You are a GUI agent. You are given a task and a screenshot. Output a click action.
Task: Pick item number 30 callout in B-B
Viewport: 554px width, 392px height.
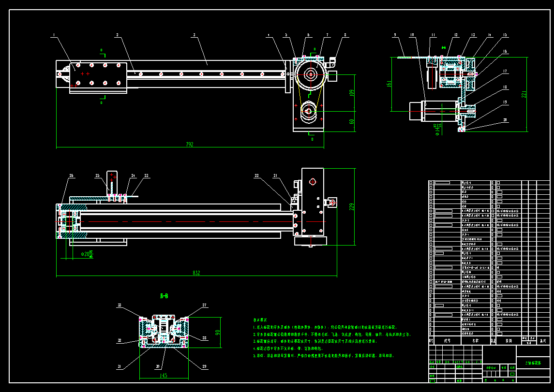coord(158,366)
